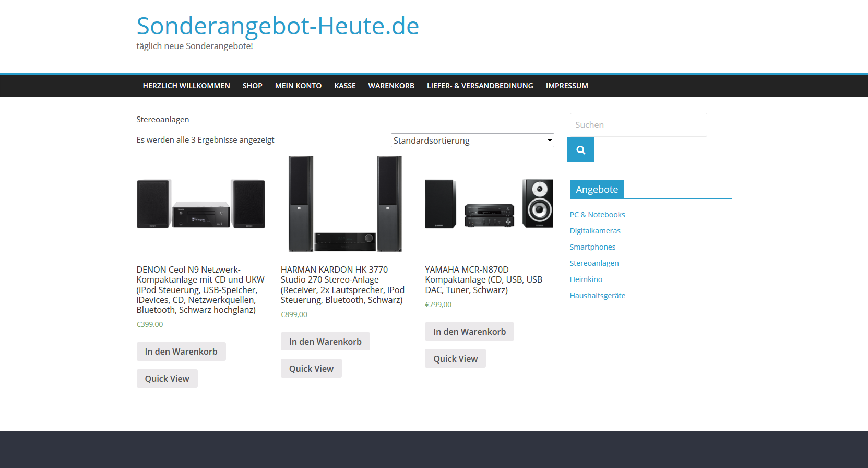Open the Standardsortierung sorting dropdown
The height and width of the screenshot is (468, 868).
click(x=472, y=141)
